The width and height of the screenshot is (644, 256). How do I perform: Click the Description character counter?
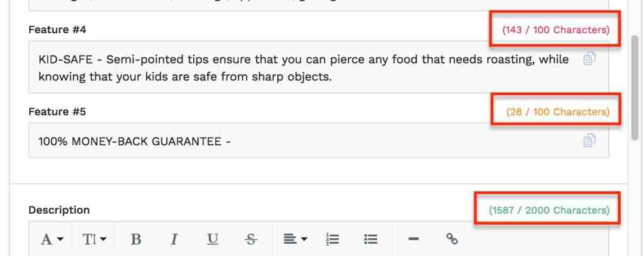tap(549, 210)
